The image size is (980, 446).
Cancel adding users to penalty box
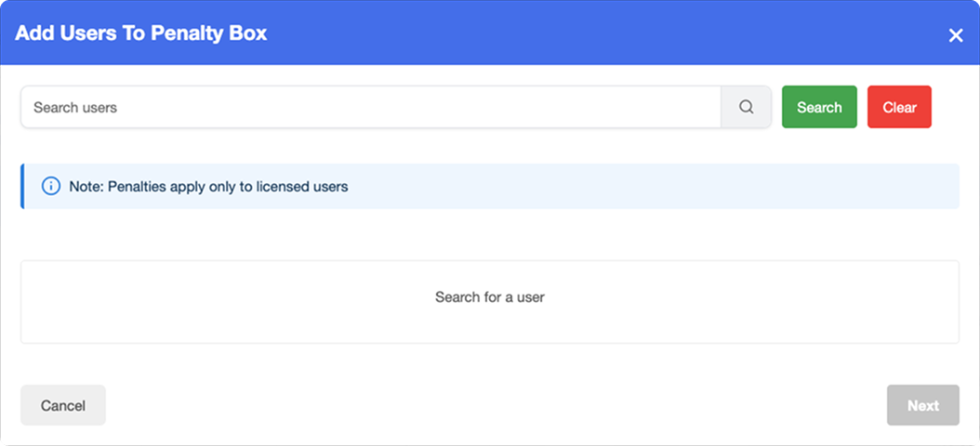pyautogui.click(x=63, y=405)
